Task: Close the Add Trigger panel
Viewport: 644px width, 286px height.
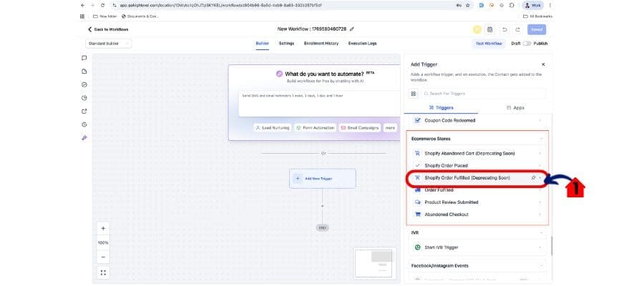Action: 543,64
